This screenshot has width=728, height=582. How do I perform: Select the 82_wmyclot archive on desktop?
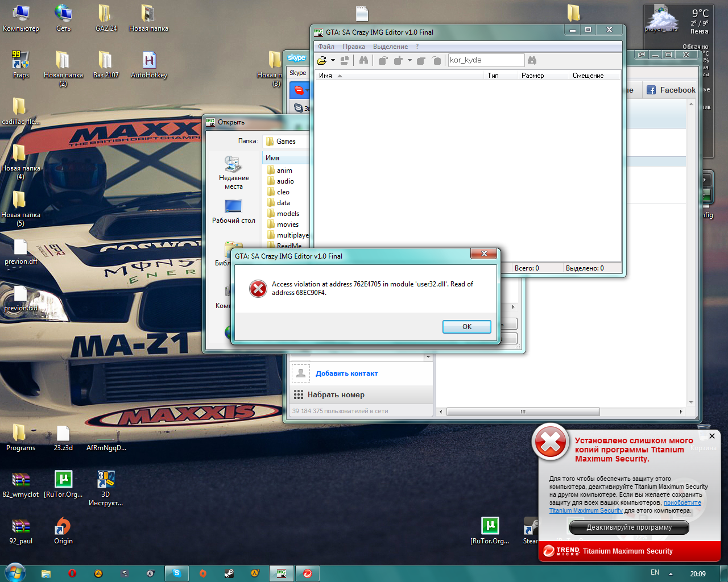21,485
